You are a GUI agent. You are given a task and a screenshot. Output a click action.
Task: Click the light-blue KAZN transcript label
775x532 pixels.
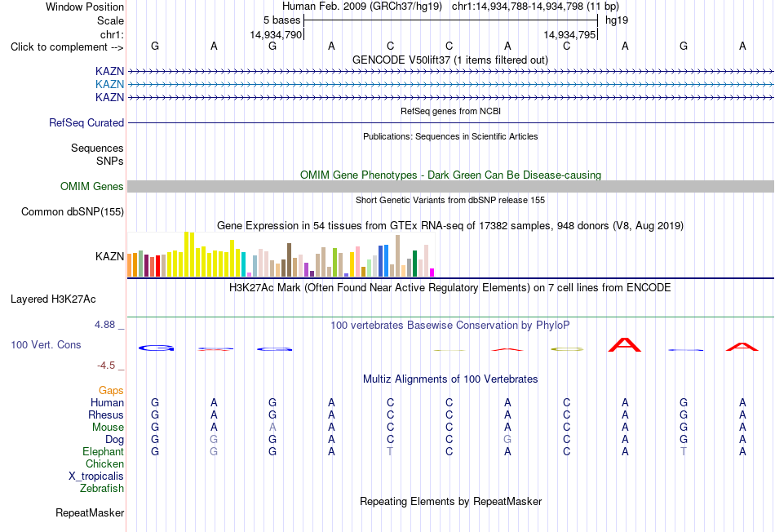pyautogui.click(x=110, y=84)
